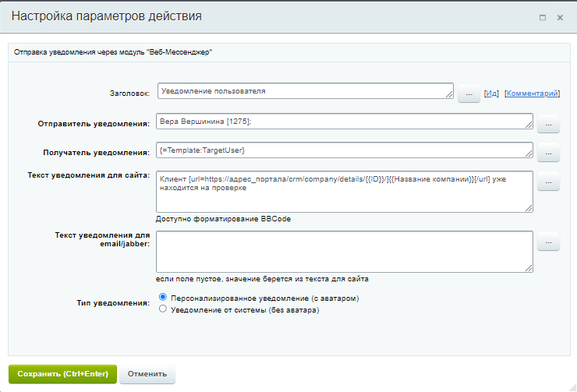The height and width of the screenshot is (392, 577).
Task: Click resize grip of the Заголовок field
Action: (449, 95)
